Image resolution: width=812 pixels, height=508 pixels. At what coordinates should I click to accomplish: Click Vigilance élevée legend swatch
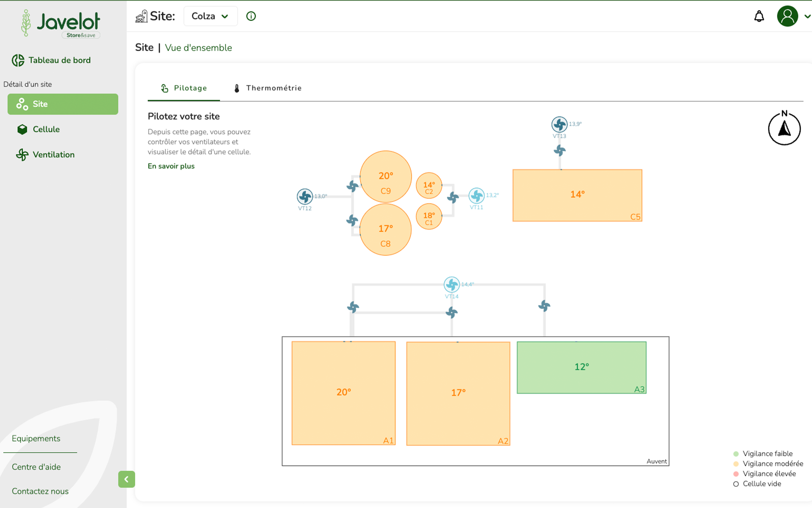pos(736,474)
